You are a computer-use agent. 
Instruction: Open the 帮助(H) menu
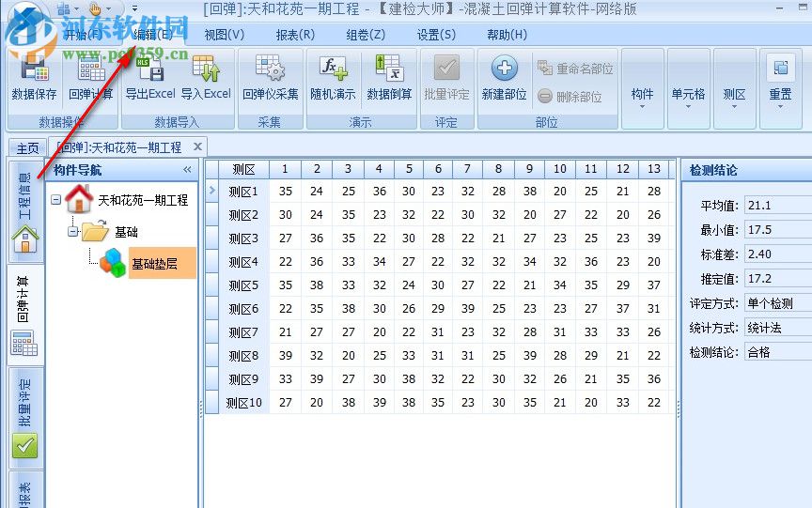click(x=507, y=35)
